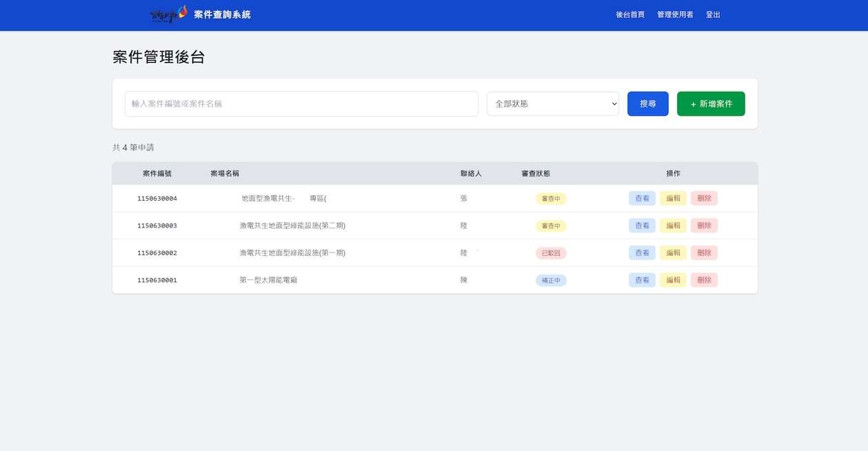Delete case 1150630004 with 刪除
The width and height of the screenshot is (868, 451).
(704, 198)
